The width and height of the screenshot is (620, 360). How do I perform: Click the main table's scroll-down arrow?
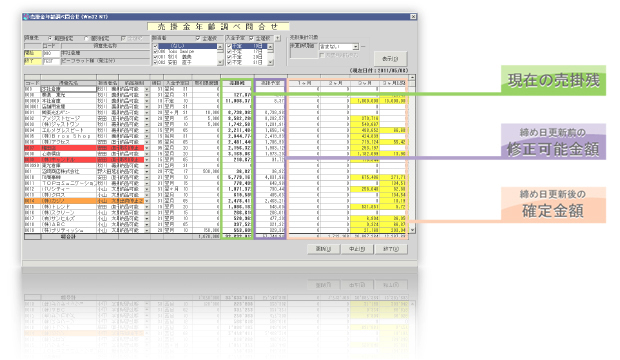point(412,230)
